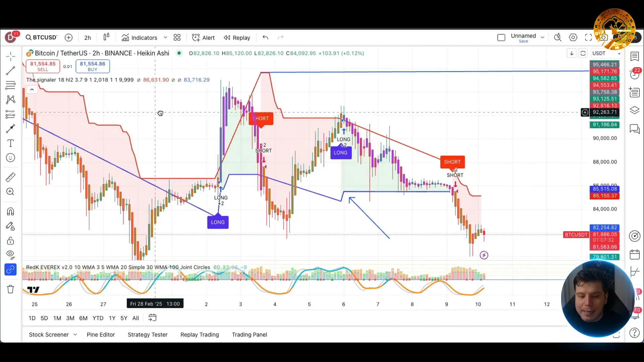Open the alerts clock panel
The width and height of the screenshot is (644, 362).
click(635, 74)
